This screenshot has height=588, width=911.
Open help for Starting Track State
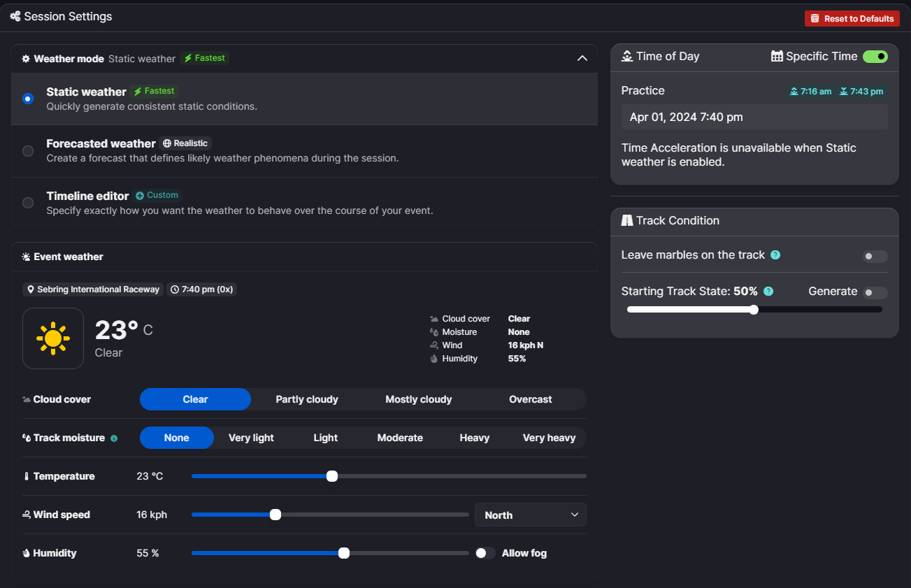(768, 292)
